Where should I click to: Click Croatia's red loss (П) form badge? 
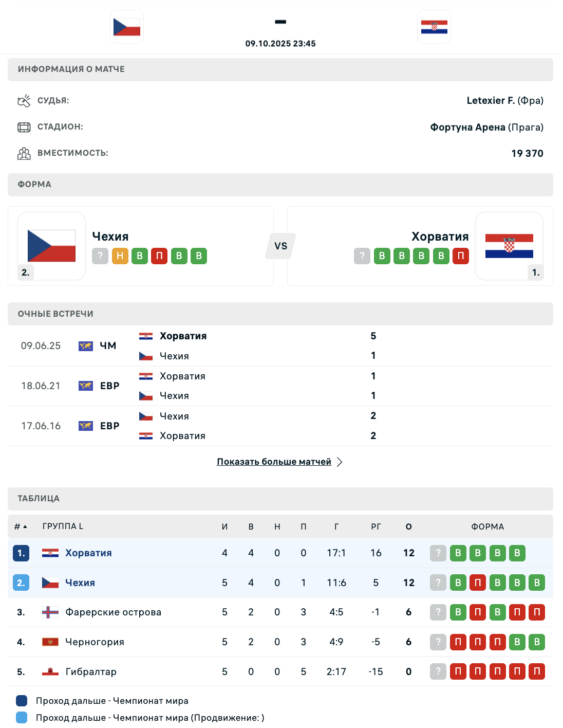(x=461, y=256)
